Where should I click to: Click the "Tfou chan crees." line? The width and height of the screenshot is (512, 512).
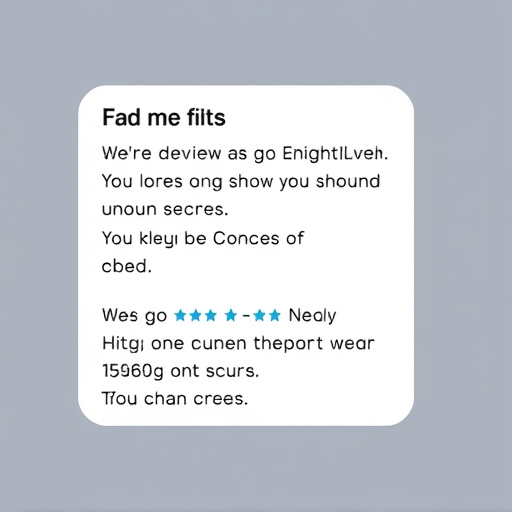pyautogui.click(x=175, y=398)
